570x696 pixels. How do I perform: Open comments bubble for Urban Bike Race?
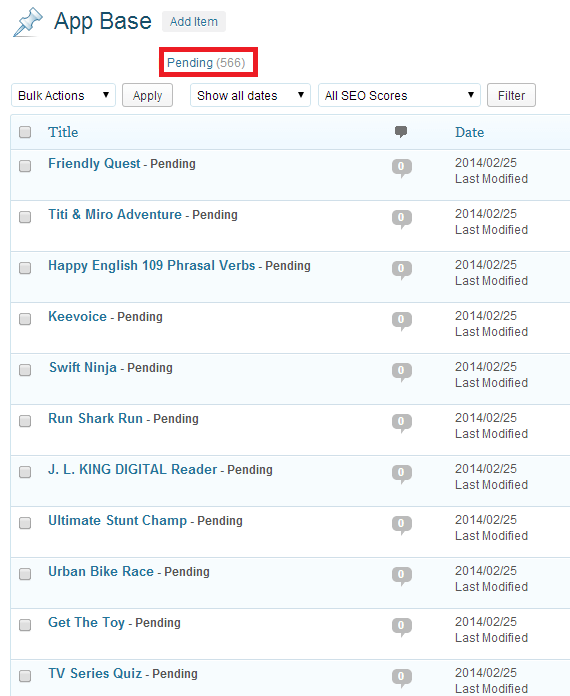pos(402,576)
